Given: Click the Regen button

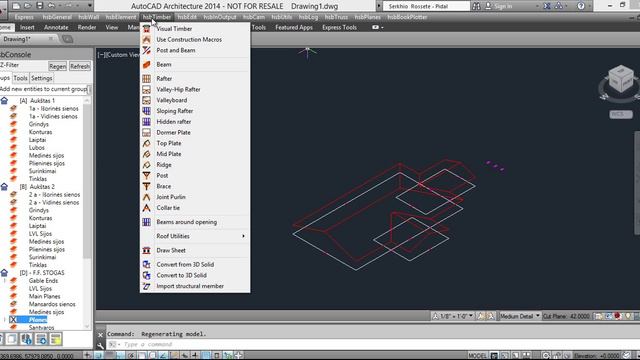Looking at the screenshot, I should [58, 66].
